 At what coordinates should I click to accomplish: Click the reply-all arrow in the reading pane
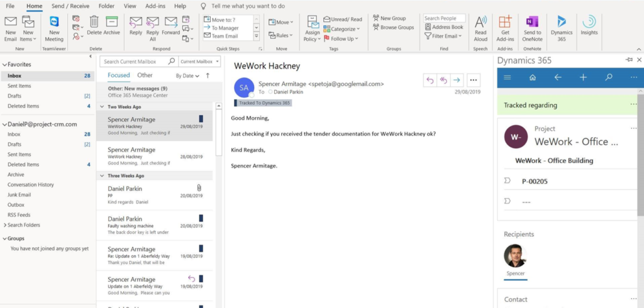click(x=443, y=80)
